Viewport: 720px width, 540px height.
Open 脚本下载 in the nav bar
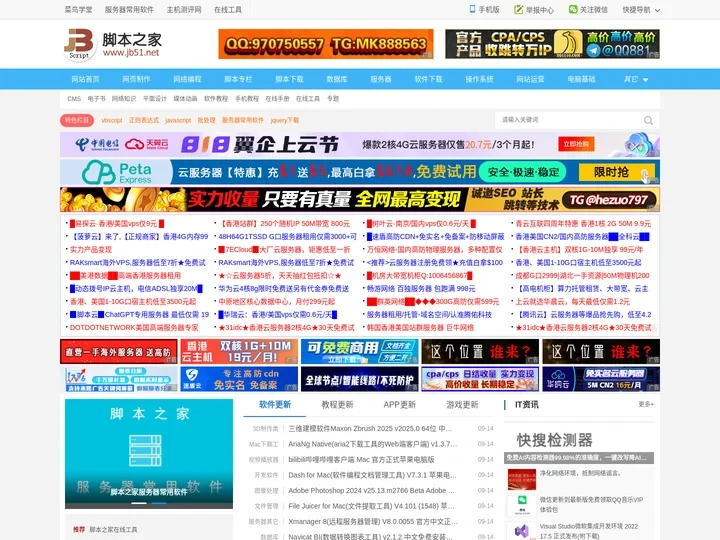(x=289, y=79)
